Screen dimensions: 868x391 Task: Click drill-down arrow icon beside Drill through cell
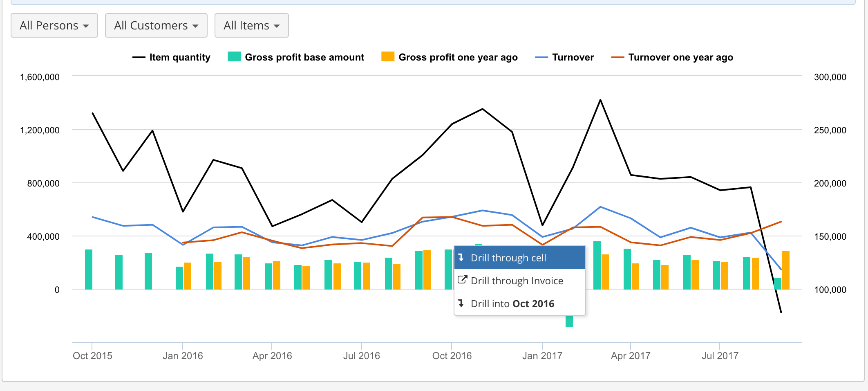coord(461,258)
